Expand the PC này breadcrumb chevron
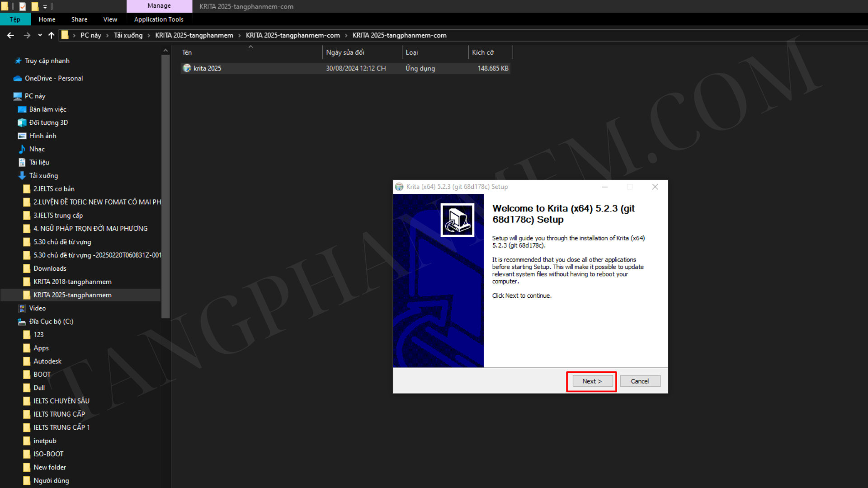This screenshot has width=868, height=488. (107, 35)
